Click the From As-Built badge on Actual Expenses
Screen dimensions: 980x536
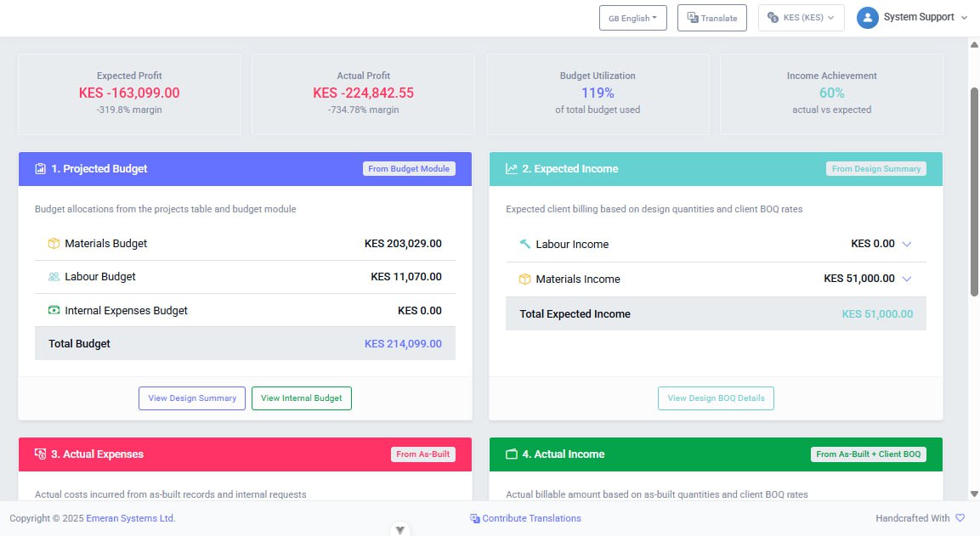point(423,454)
